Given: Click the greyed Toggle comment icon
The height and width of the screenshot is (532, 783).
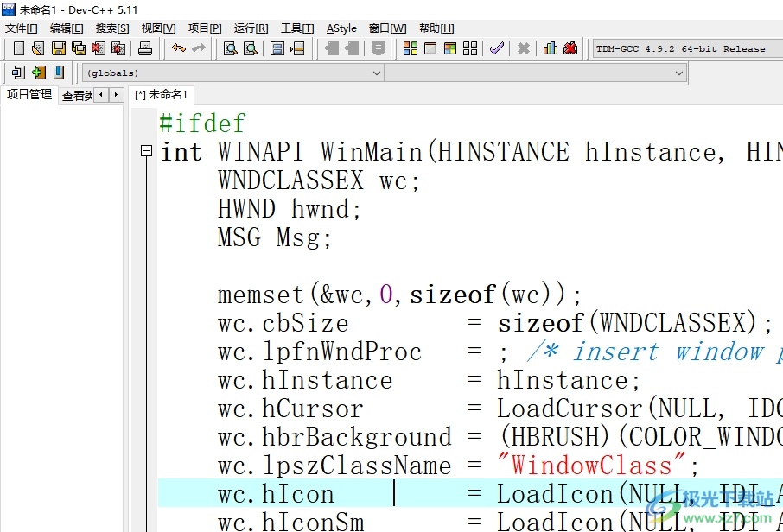Looking at the screenshot, I should (x=379, y=48).
